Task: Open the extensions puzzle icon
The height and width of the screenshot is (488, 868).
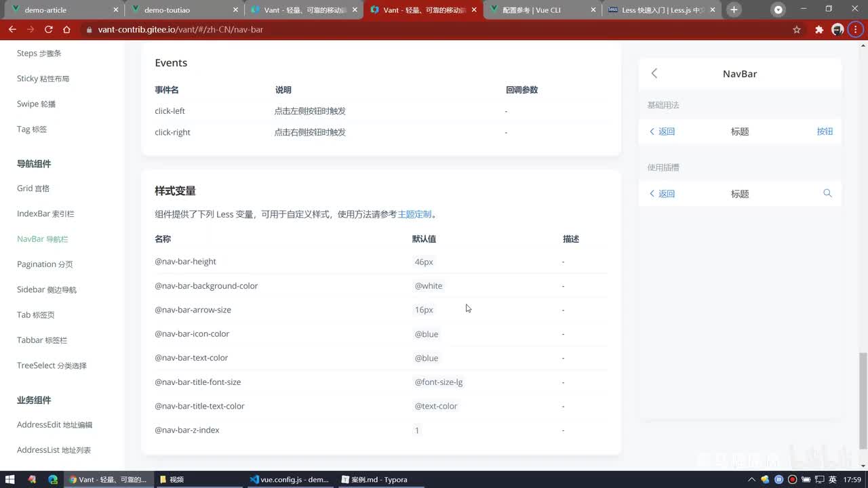Action: [818, 30]
